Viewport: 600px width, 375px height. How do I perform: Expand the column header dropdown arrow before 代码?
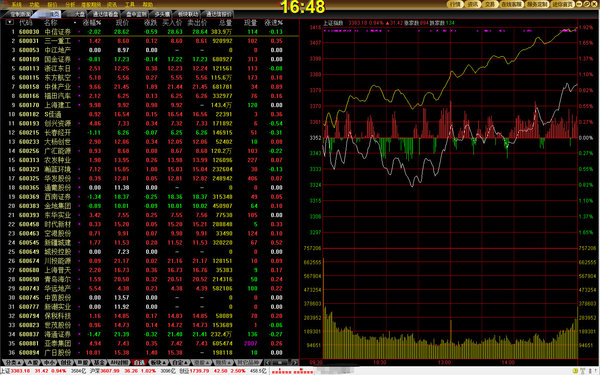pyautogui.click(x=9, y=23)
